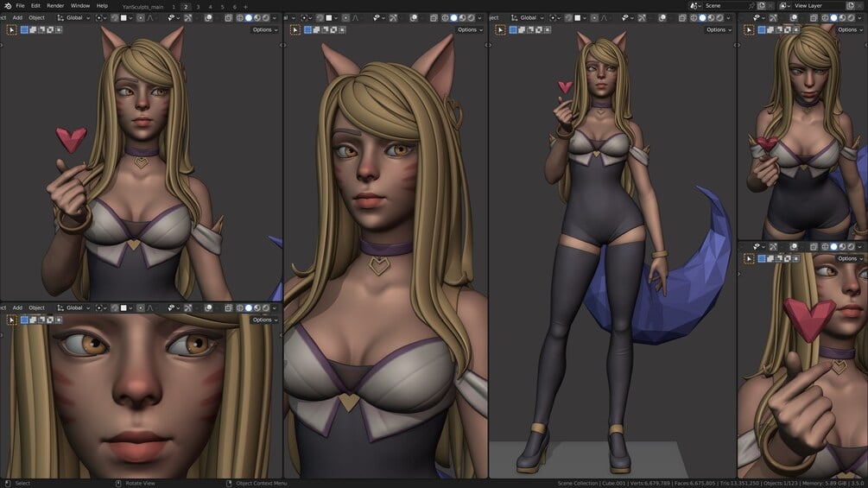Choose Intersect selection mode in bust viewport
Image resolution: width=868 pixels, height=488 pixels.
59,30
